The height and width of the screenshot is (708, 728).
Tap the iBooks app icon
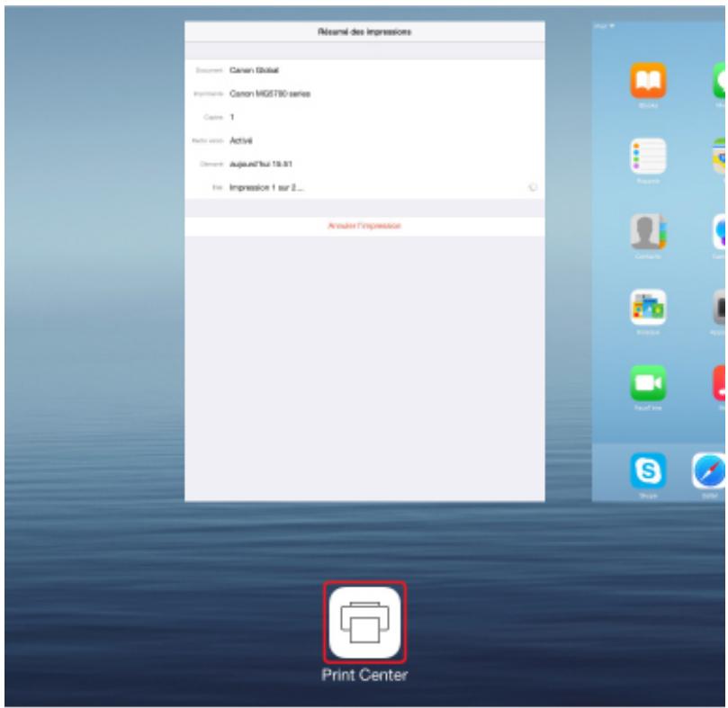(648, 80)
